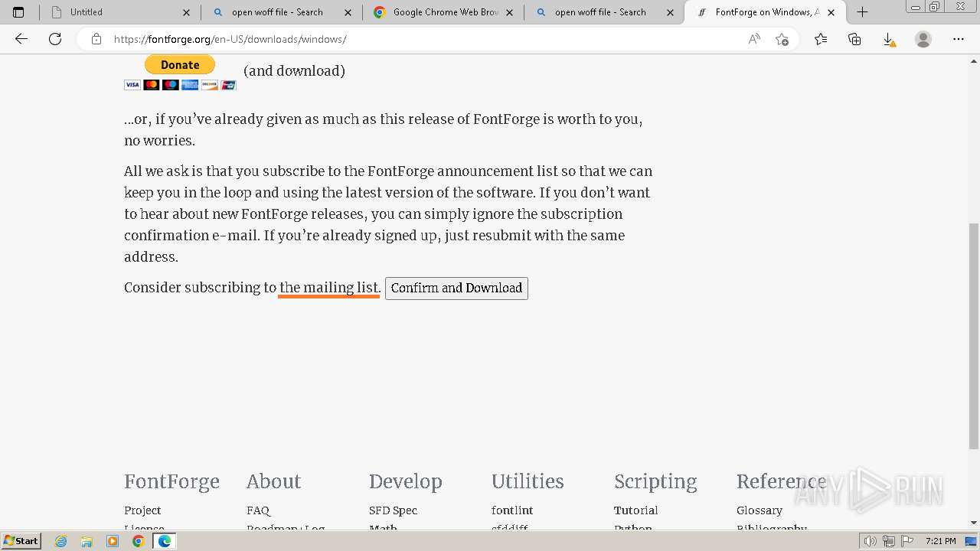Click the Utilities footer heading
This screenshot has width=980, height=551.
pyautogui.click(x=528, y=481)
